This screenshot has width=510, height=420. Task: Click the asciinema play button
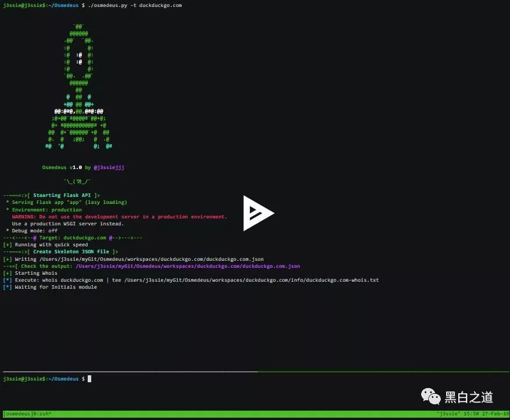(x=258, y=213)
